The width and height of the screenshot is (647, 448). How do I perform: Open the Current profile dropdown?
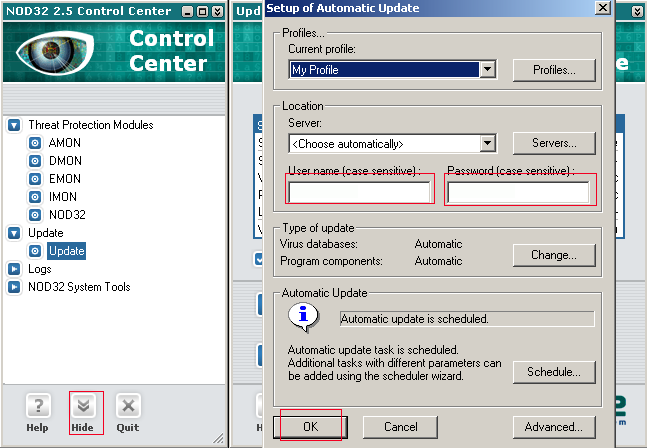[x=488, y=69]
